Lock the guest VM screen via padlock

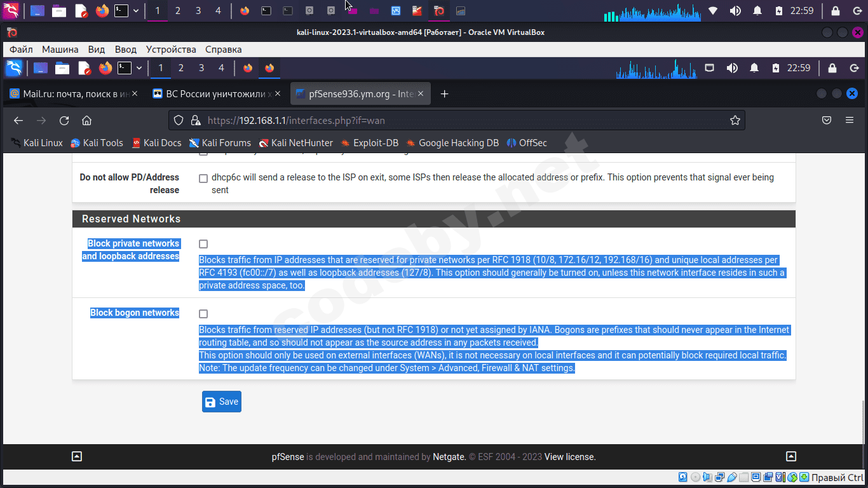click(832, 68)
